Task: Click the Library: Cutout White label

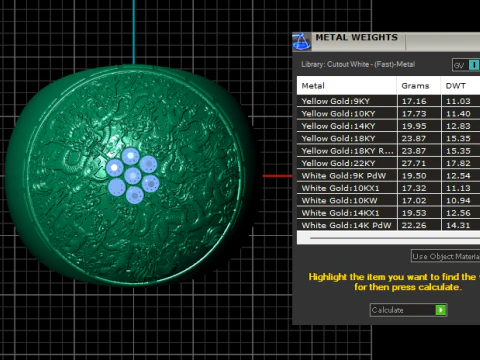Action: [x=358, y=64]
